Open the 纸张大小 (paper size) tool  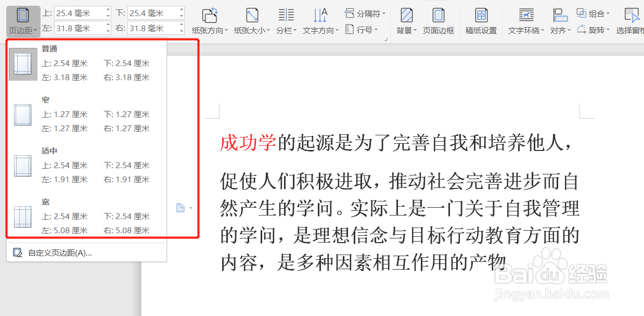point(252,17)
